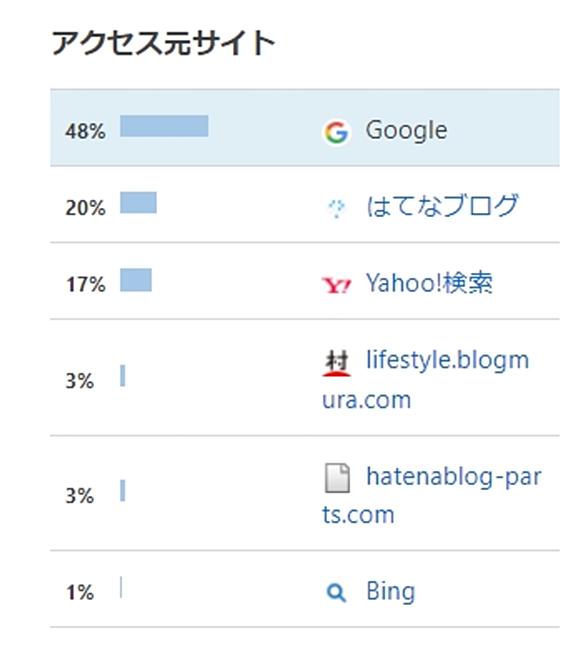
Task: Click the Bing magnifier icon
Action: point(336,593)
